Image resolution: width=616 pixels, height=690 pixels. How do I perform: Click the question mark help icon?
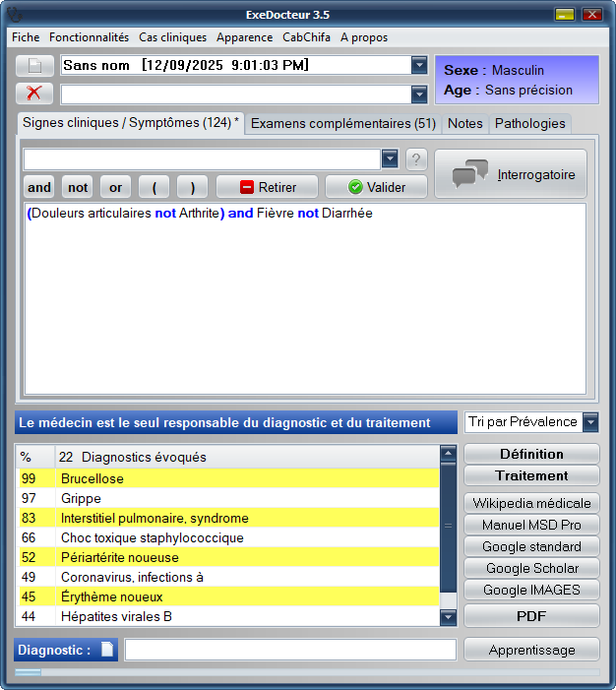[x=415, y=159]
